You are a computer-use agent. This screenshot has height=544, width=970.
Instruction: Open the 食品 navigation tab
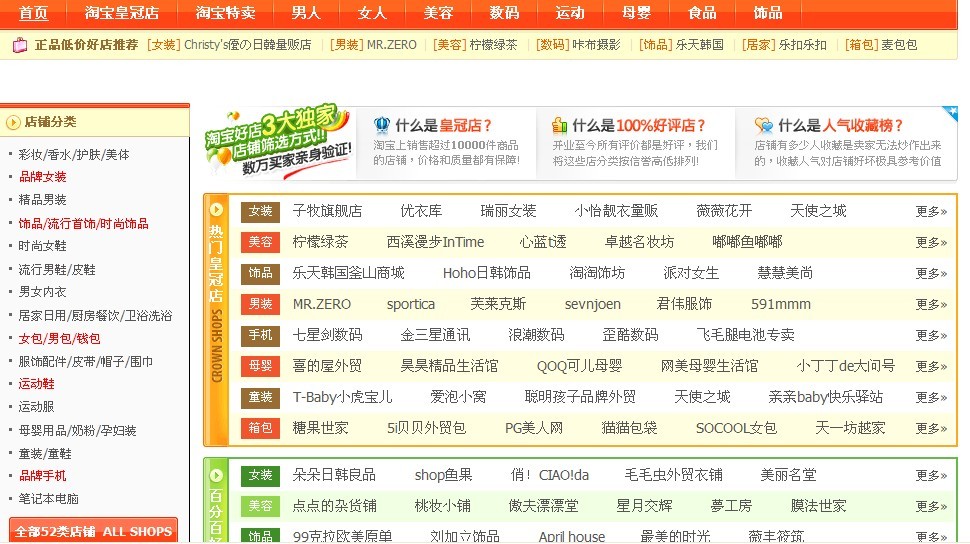pyautogui.click(x=702, y=13)
